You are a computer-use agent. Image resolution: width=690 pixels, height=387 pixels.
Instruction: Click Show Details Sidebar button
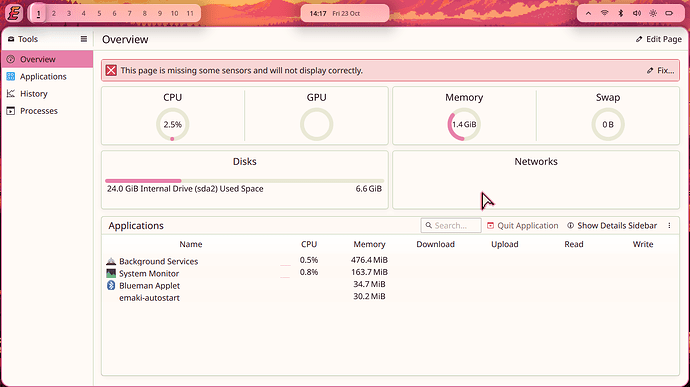(612, 225)
